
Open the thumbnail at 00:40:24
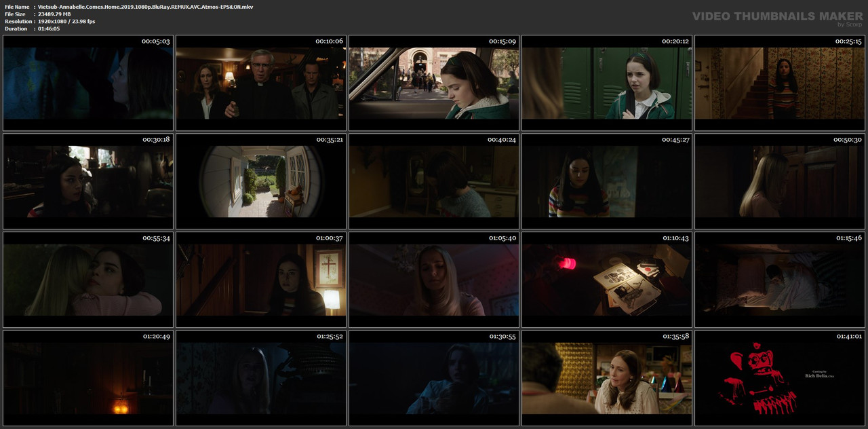click(434, 181)
